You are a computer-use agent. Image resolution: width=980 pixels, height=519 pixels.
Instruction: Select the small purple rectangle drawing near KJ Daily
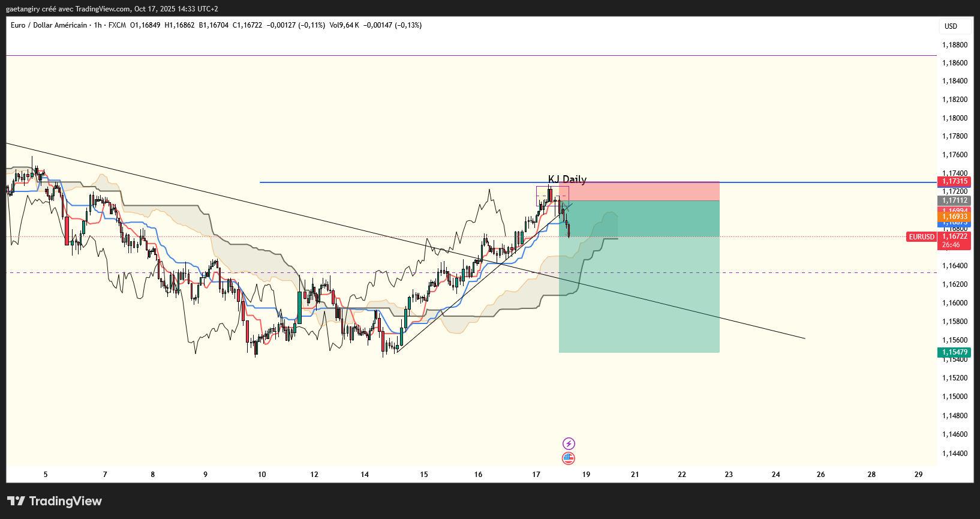pos(552,196)
